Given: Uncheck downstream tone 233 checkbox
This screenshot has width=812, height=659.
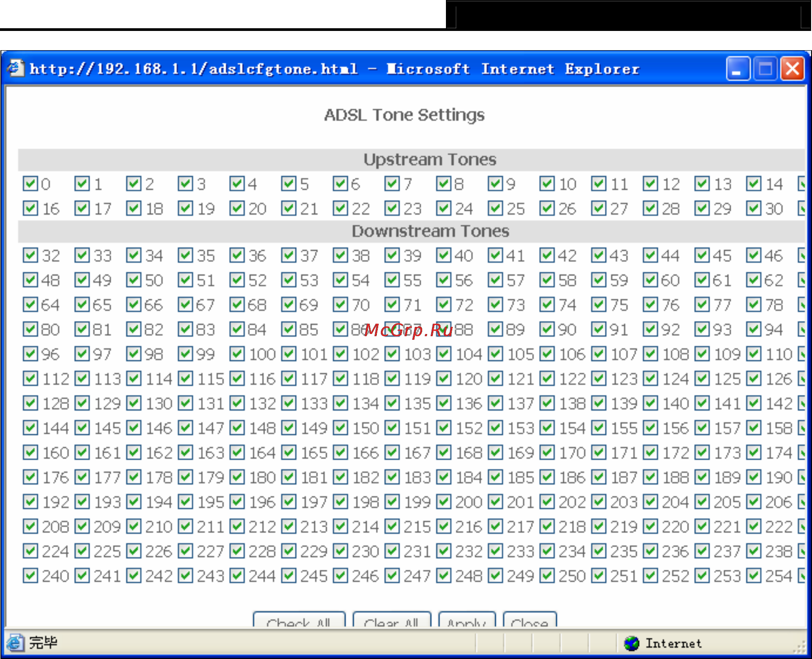Looking at the screenshot, I should click(x=495, y=551).
